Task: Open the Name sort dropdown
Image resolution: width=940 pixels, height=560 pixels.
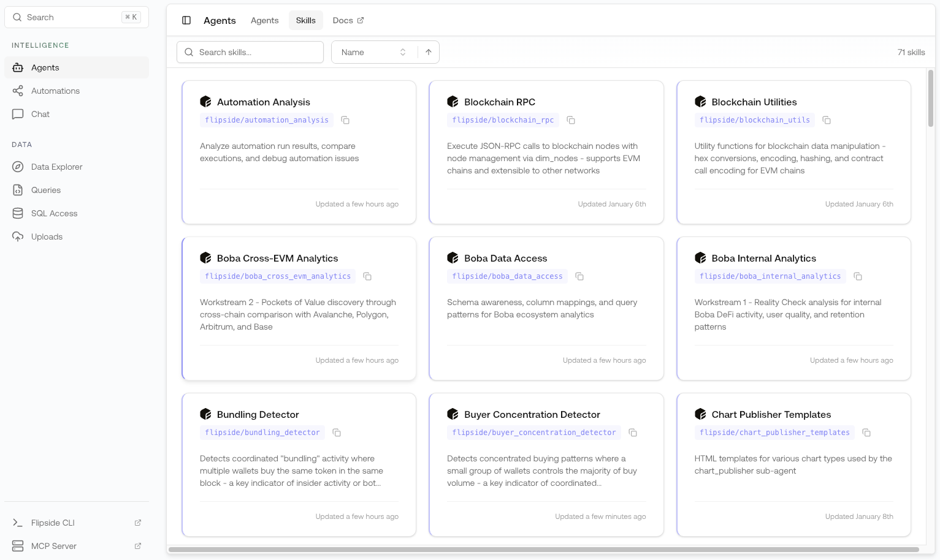Action: 374,52
